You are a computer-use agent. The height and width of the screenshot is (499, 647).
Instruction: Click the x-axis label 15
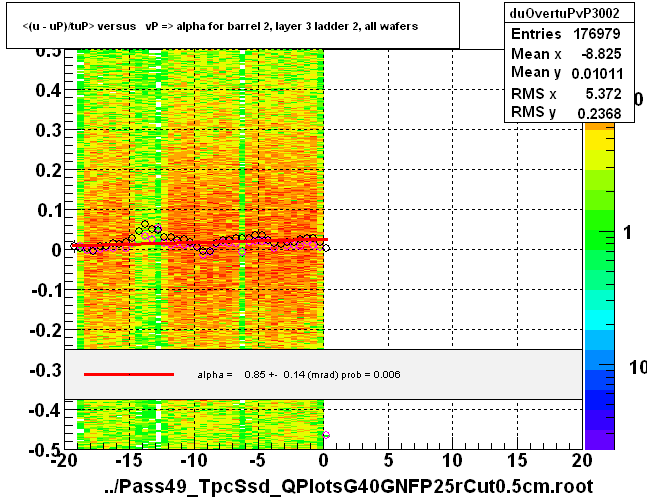[517, 460]
